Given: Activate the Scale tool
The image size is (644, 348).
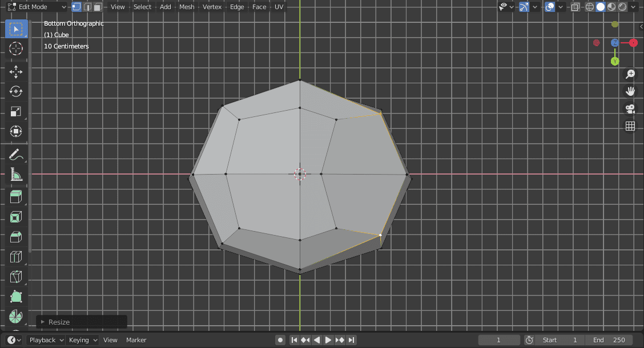Looking at the screenshot, I should click(16, 111).
